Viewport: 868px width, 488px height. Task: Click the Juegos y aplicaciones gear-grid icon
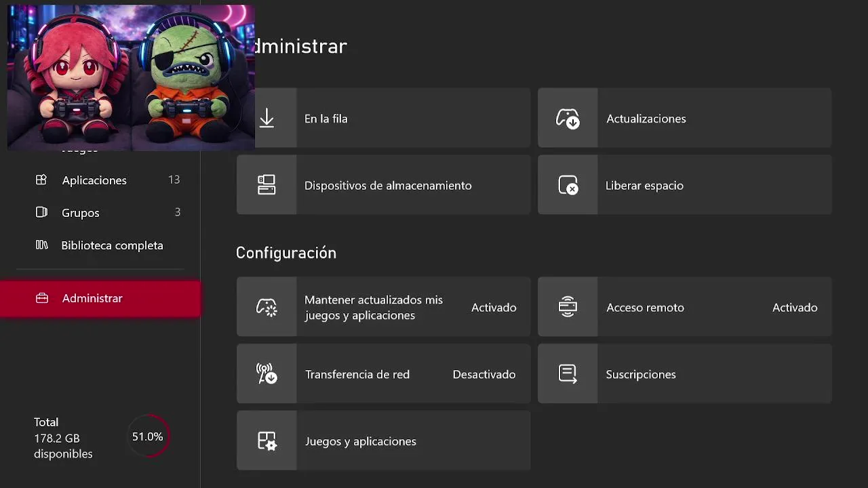pyautogui.click(x=267, y=441)
